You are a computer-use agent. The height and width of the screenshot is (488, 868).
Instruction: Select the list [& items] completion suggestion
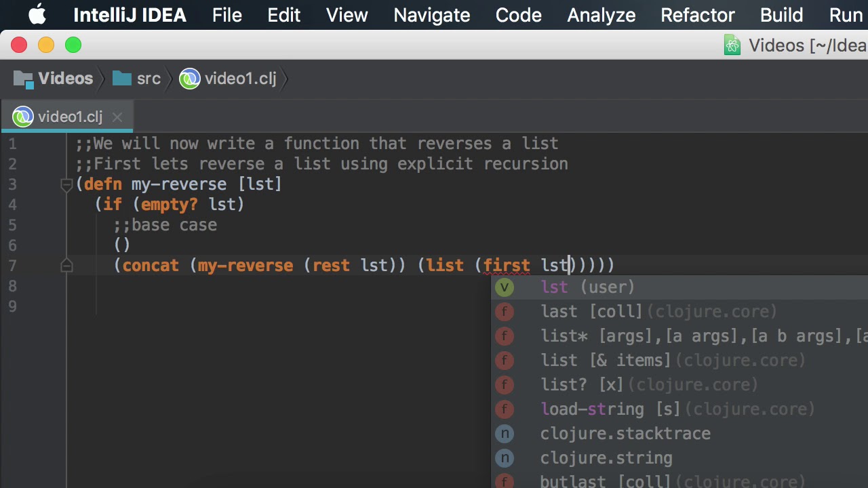tap(679, 361)
